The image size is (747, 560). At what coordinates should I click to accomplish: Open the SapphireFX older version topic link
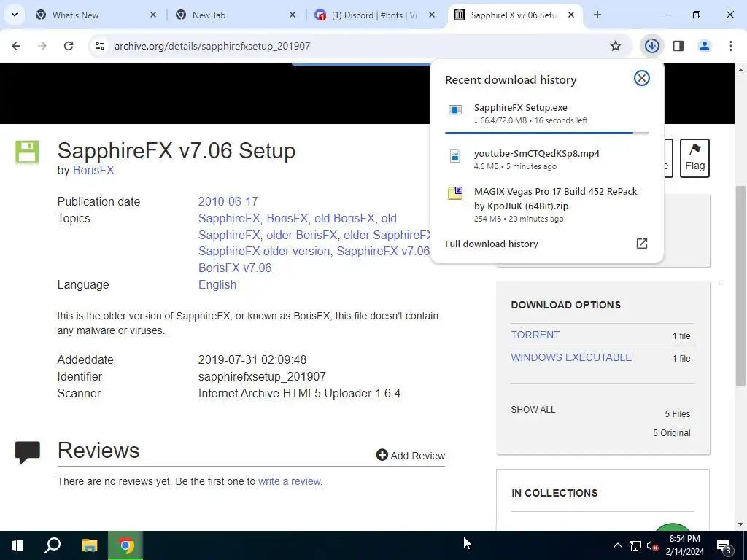264,251
